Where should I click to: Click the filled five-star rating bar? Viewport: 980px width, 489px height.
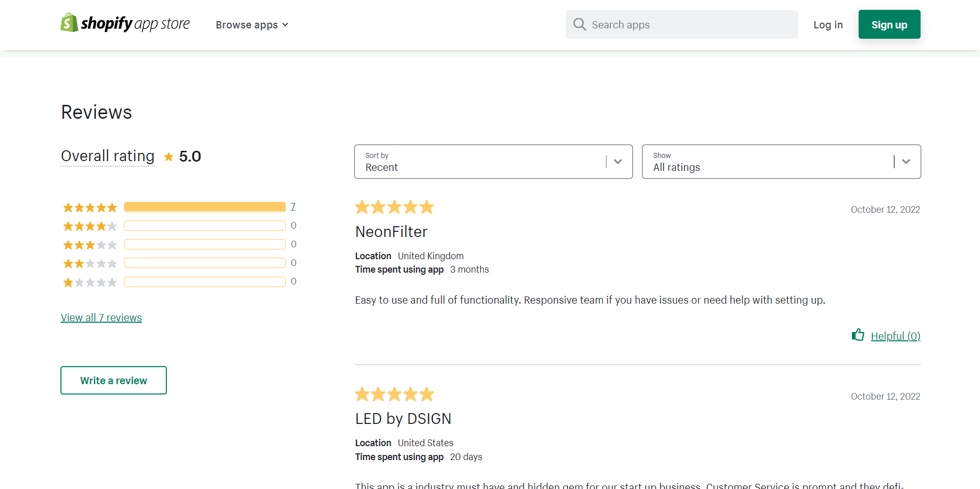pos(205,207)
